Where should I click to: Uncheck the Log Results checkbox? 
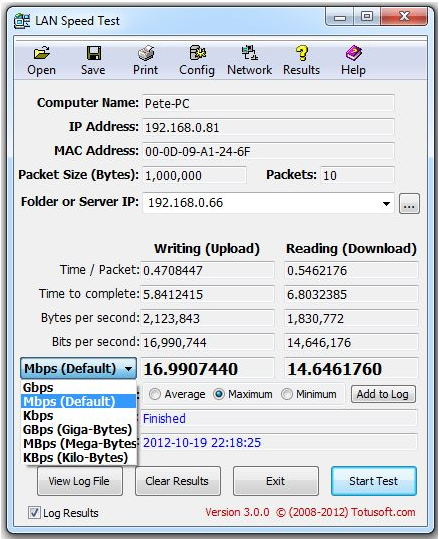click(34, 513)
